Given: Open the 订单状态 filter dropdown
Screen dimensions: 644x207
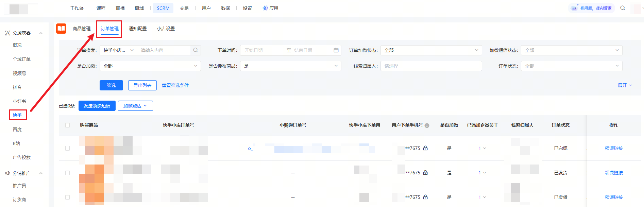Looking at the screenshot, I should pyautogui.click(x=572, y=66).
